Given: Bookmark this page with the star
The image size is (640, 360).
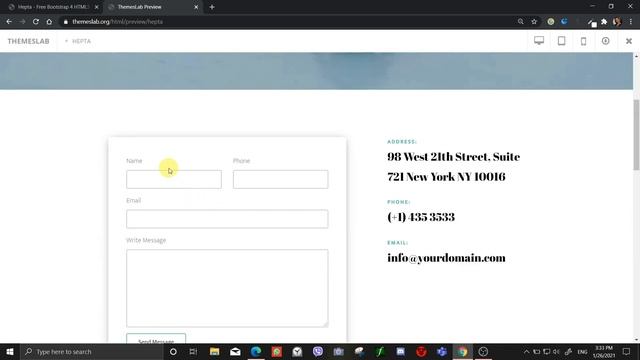Looking at the screenshot, I should pyautogui.click(x=534, y=22).
